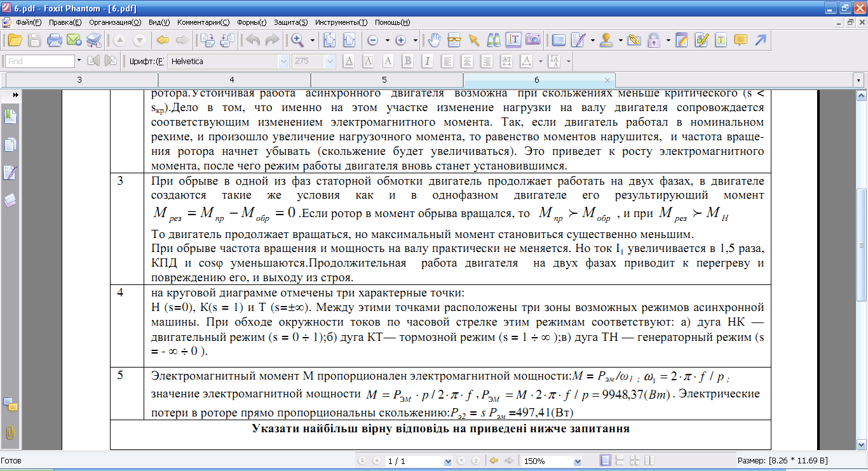Click the Stamp tool icon
The height and width of the screenshot is (471, 868).
[x=606, y=40]
